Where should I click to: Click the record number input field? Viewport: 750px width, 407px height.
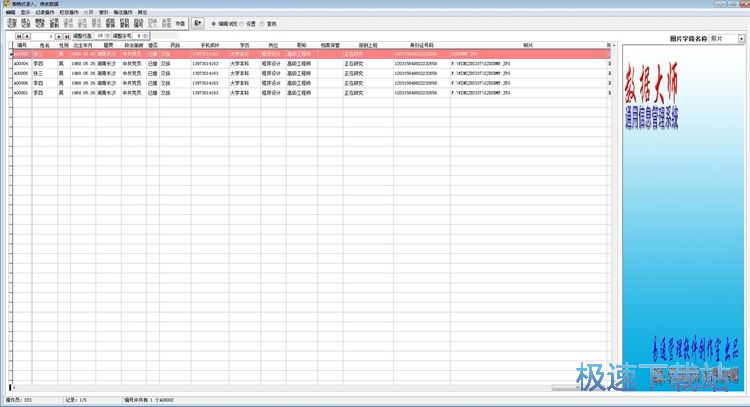click(x=43, y=36)
